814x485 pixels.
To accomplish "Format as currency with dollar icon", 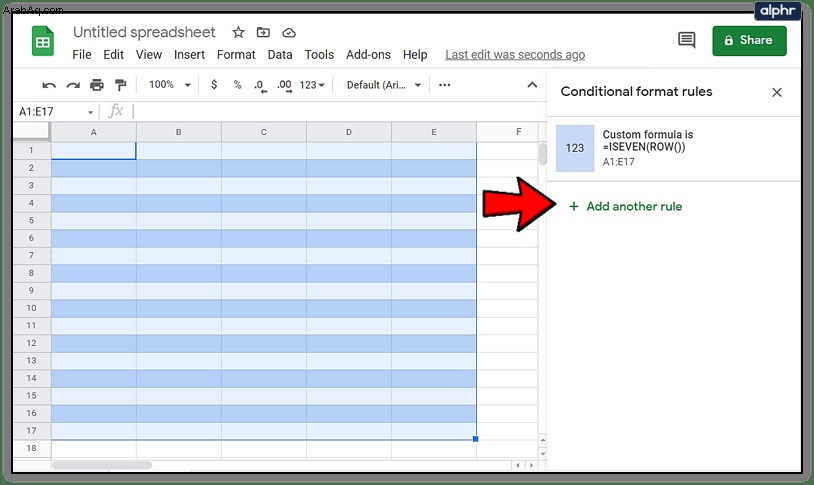I will (x=214, y=85).
